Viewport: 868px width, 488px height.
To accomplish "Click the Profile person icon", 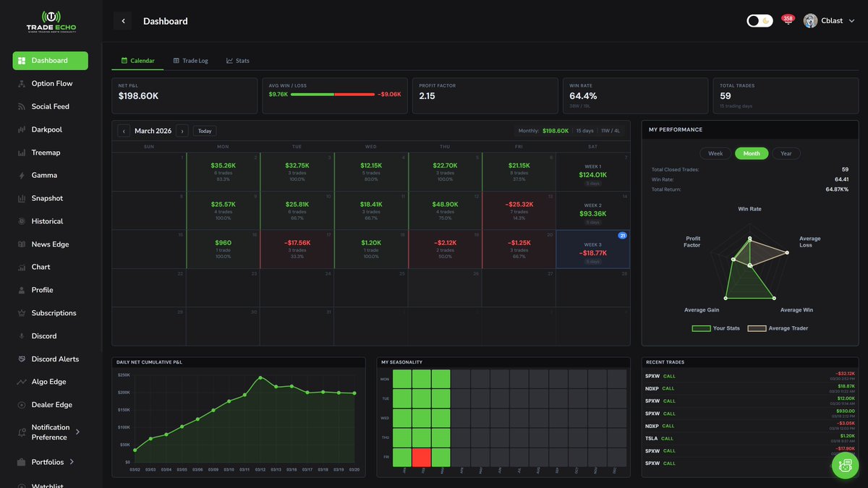I will (x=22, y=291).
